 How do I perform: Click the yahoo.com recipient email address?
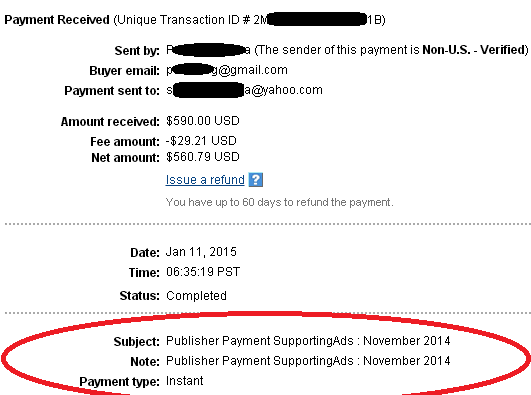(x=244, y=90)
